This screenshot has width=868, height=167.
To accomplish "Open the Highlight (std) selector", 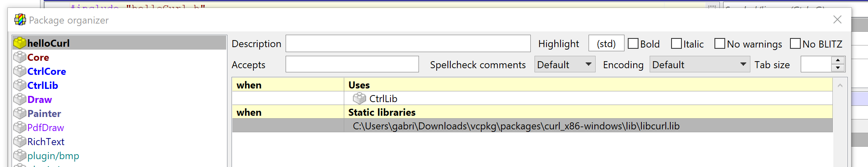I will point(606,43).
